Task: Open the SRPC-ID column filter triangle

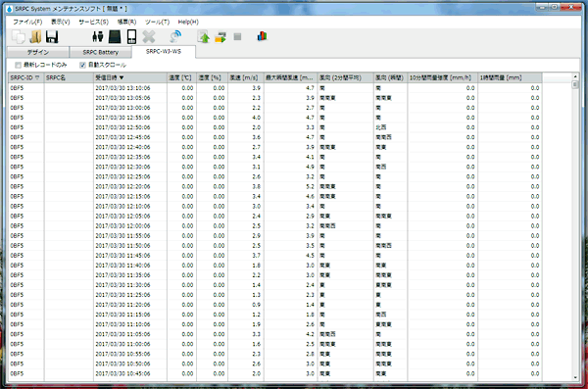Action: coord(37,78)
